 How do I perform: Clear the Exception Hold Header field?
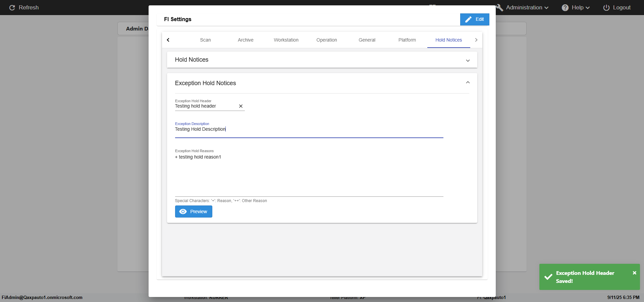(240, 106)
